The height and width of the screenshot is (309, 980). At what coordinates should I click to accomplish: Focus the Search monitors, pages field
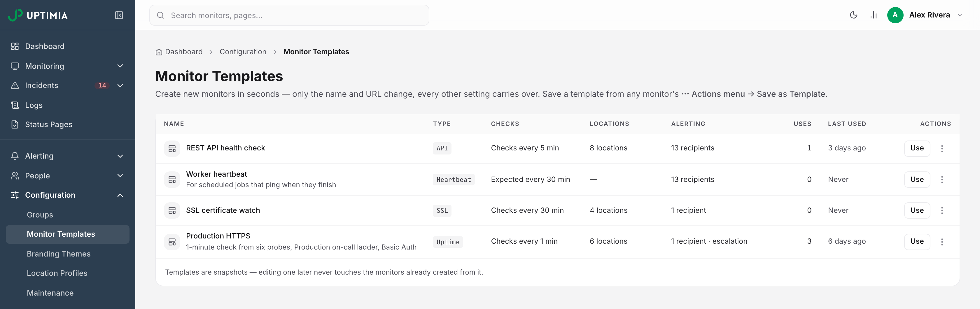[289, 15]
